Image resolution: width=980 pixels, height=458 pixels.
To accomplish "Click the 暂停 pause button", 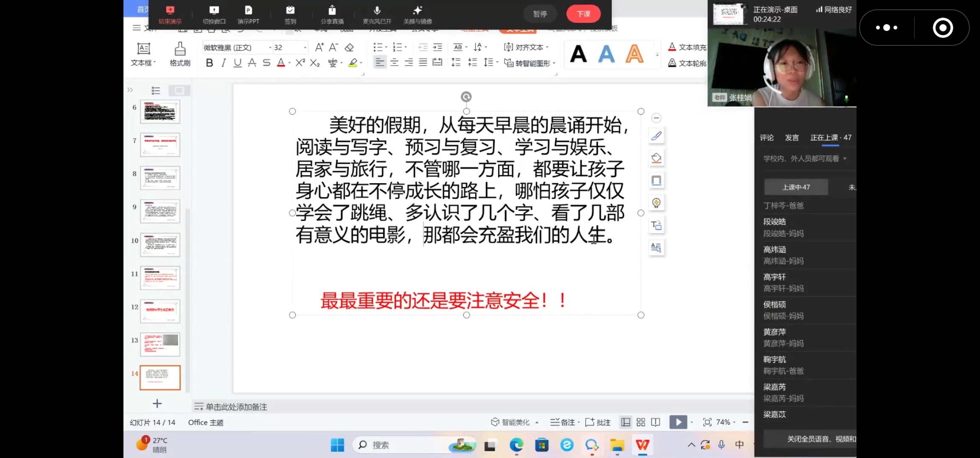I will tap(540, 14).
